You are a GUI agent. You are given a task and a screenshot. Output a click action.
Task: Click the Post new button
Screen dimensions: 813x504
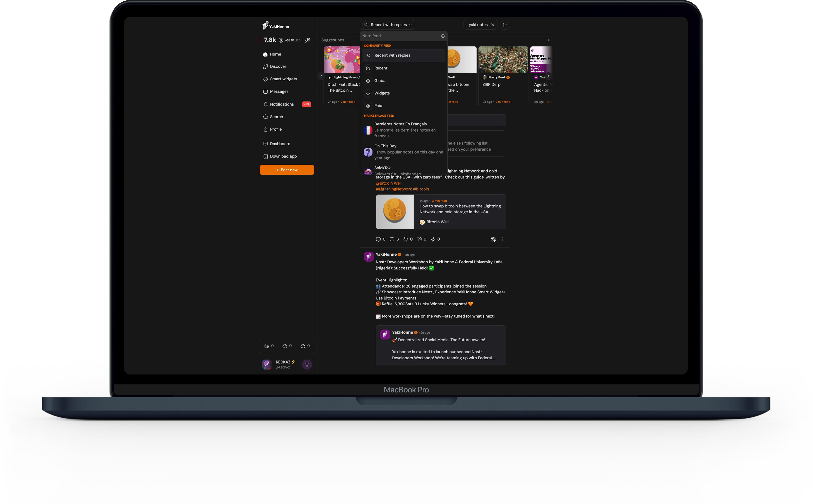point(287,170)
